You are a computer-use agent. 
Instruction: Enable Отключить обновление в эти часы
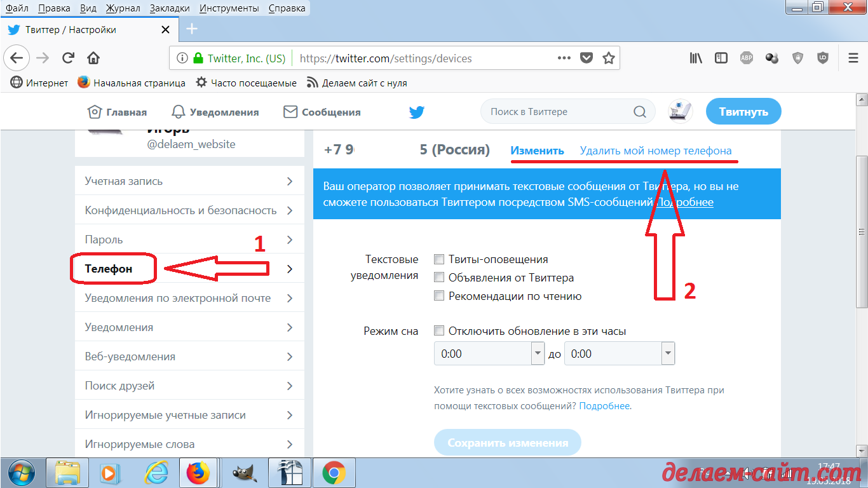[x=439, y=331]
